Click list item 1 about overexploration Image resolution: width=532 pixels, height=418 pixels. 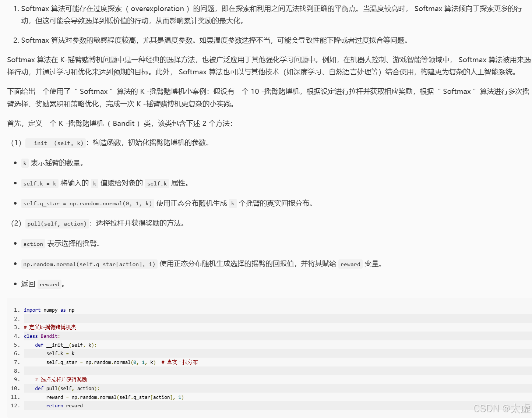coord(272,15)
